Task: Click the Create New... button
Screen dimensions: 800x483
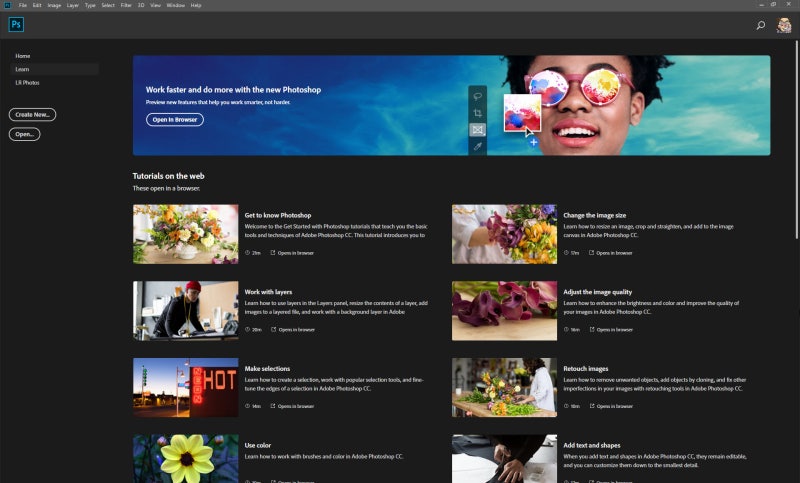Action: [x=32, y=115]
